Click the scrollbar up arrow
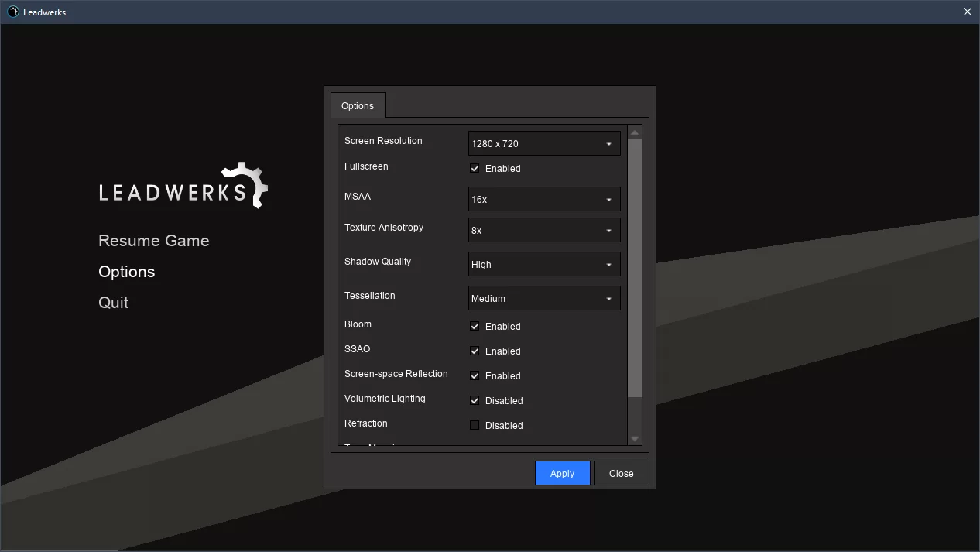Viewport: 980px width, 552px height. (x=635, y=132)
